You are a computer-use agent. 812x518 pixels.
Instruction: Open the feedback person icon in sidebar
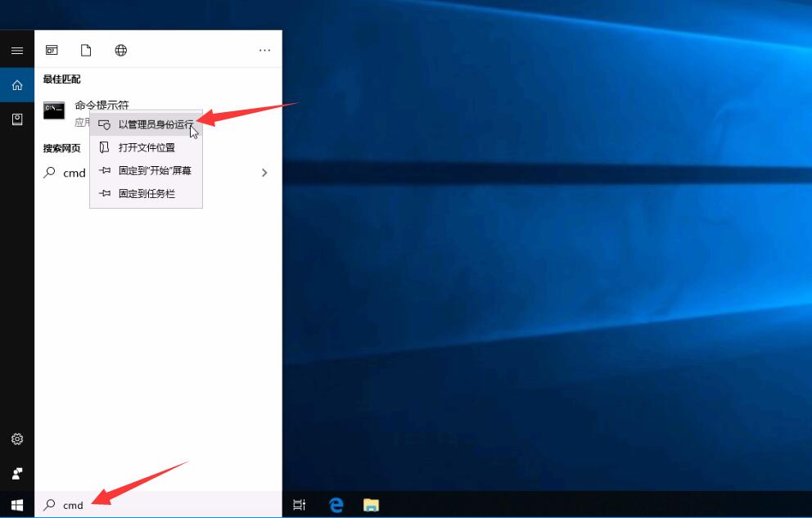(x=17, y=474)
